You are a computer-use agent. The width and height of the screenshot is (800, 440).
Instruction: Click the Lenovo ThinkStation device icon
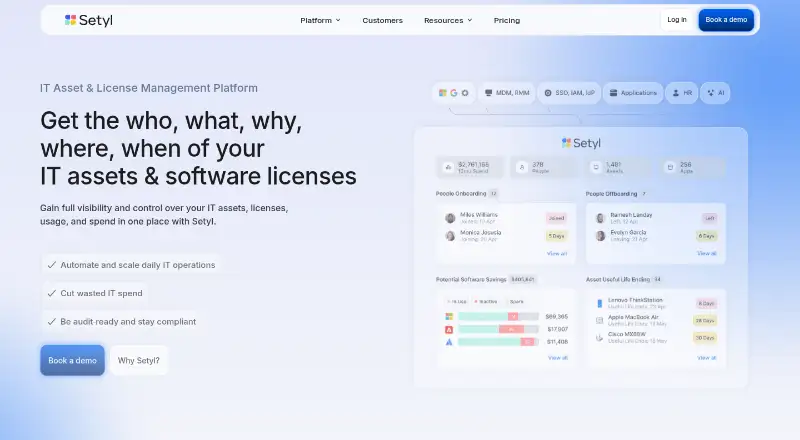pos(599,303)
